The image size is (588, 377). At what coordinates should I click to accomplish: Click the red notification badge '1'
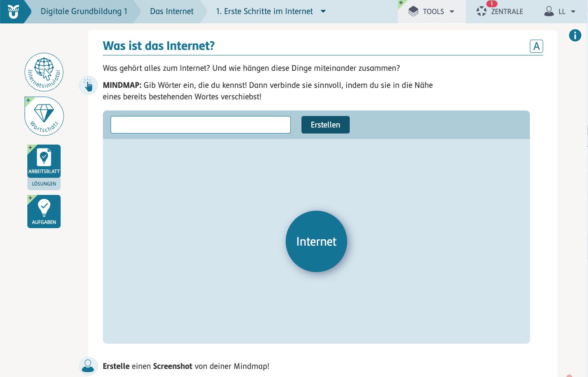[x=491, y=4]
